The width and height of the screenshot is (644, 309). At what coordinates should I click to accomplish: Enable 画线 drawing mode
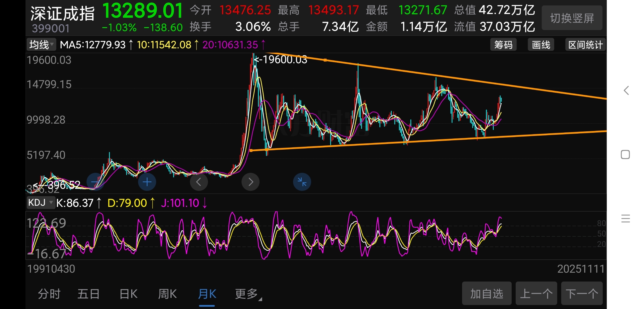click(x=541, y=45)
